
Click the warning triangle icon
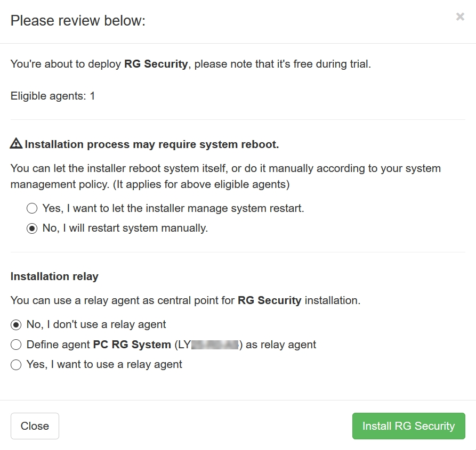pyautogui.click(x=16, y=143)
